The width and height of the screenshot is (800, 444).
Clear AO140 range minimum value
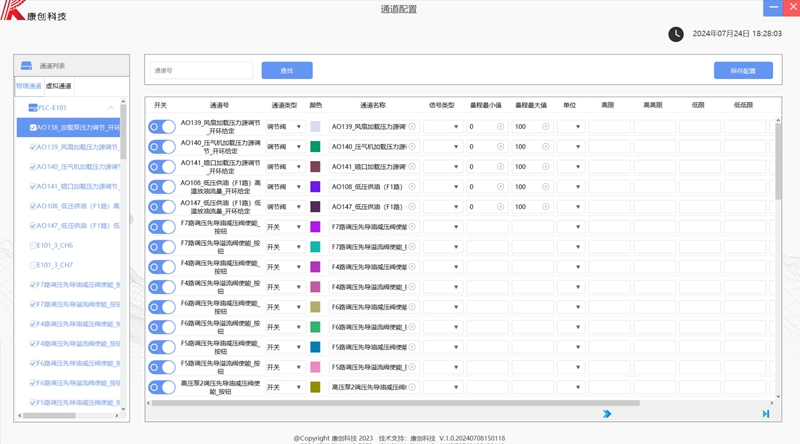pos(501,146)
